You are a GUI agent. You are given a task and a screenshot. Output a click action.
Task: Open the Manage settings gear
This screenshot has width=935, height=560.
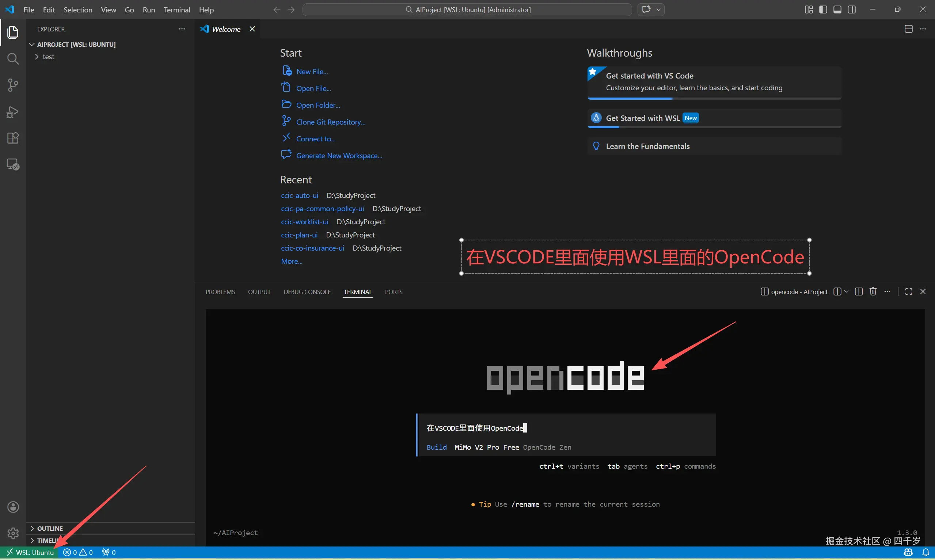point(13,533)
